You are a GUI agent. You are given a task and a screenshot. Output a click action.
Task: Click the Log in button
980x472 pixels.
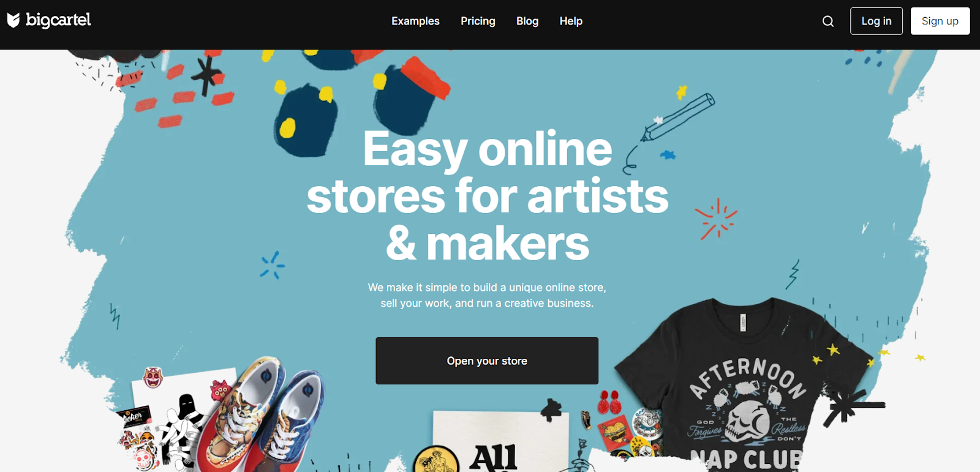pos(876,21)
